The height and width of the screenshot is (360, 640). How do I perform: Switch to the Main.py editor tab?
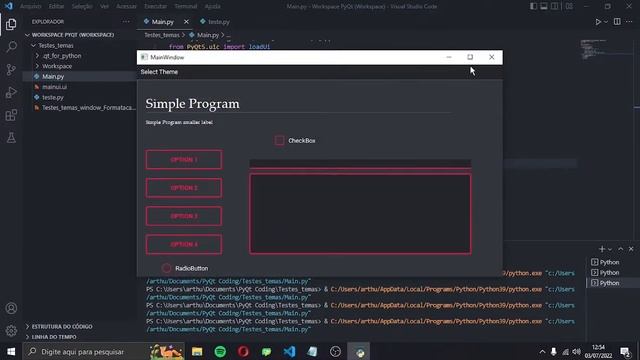click(162, 22)
